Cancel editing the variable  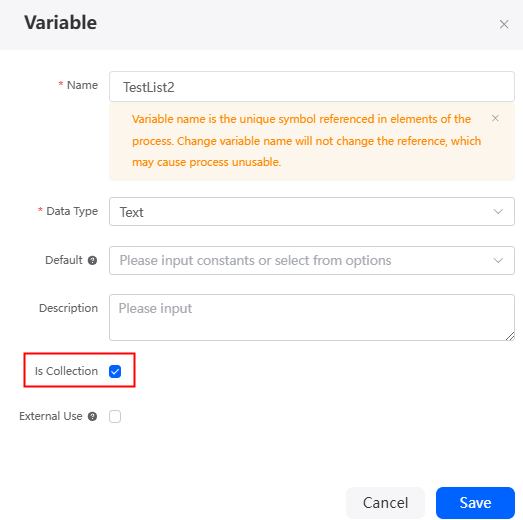click(x=385, y=503)
